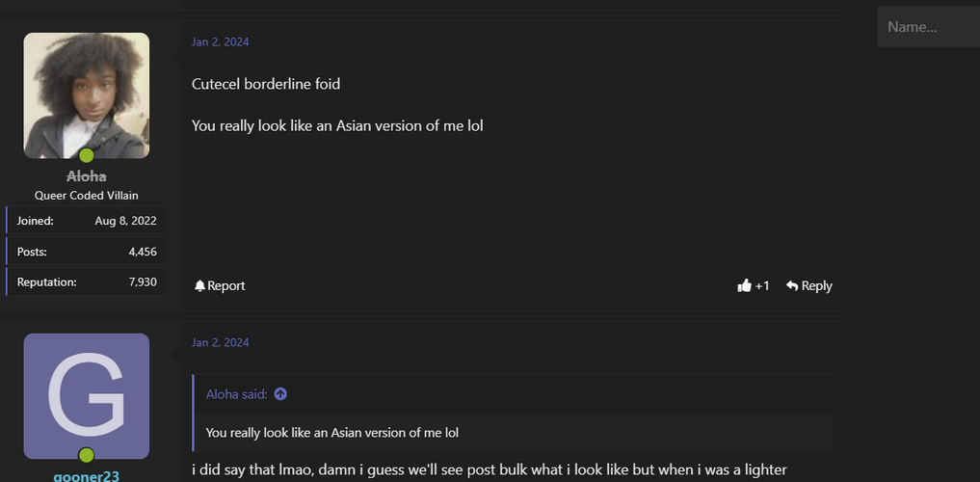Screen dimensions: 980x482
Task: Open the Jan 2, 2024 permalink on gooner23's post
Action: pos(220,342)
